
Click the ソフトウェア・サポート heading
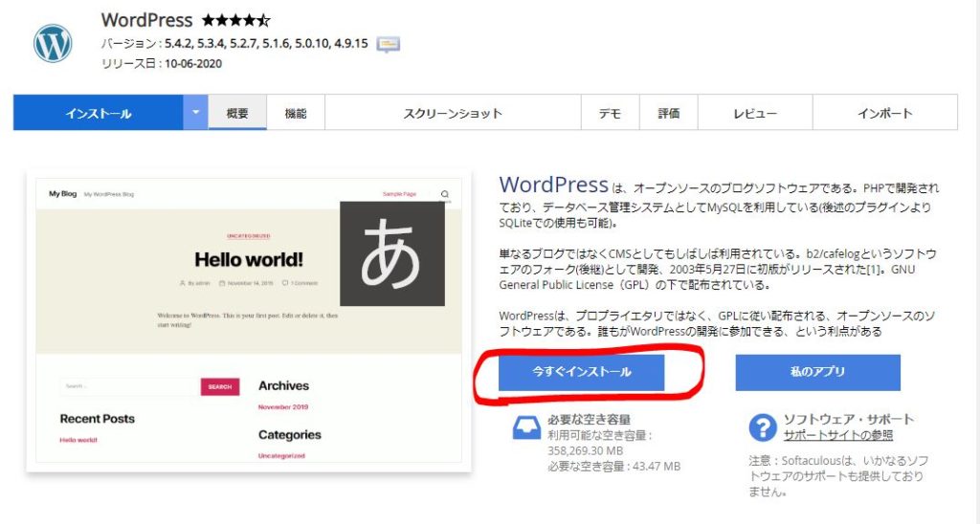point(849,419)
